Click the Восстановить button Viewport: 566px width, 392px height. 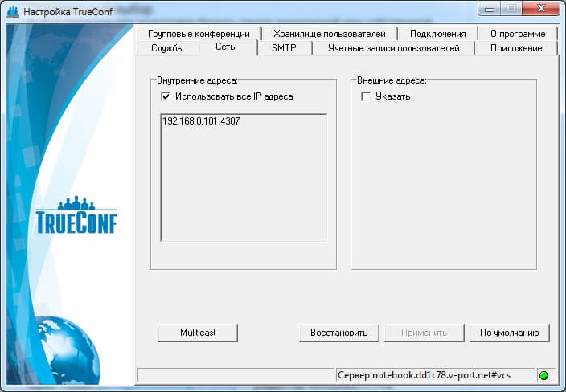(x=339, y=333)
